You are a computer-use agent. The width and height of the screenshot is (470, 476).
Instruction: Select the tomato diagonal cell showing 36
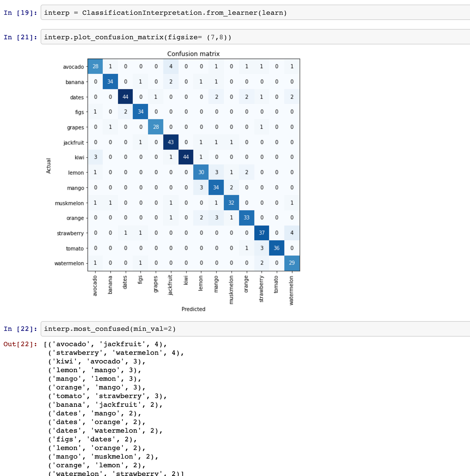277,248
